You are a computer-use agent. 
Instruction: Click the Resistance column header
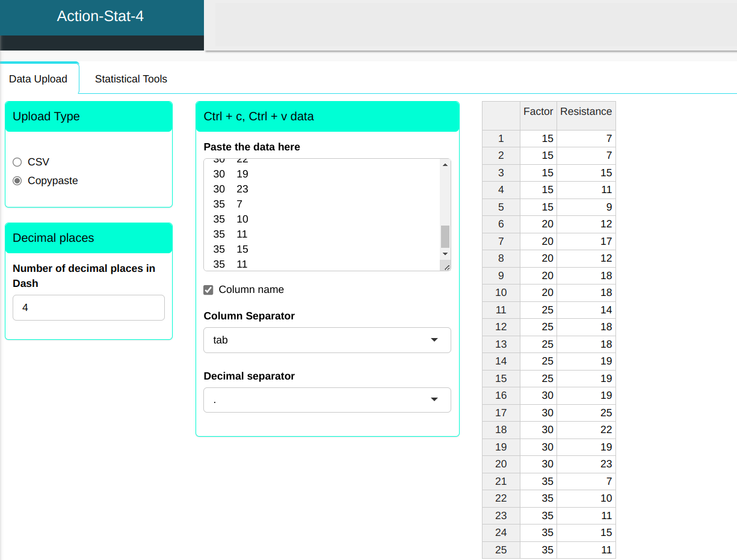click(585, 112)
